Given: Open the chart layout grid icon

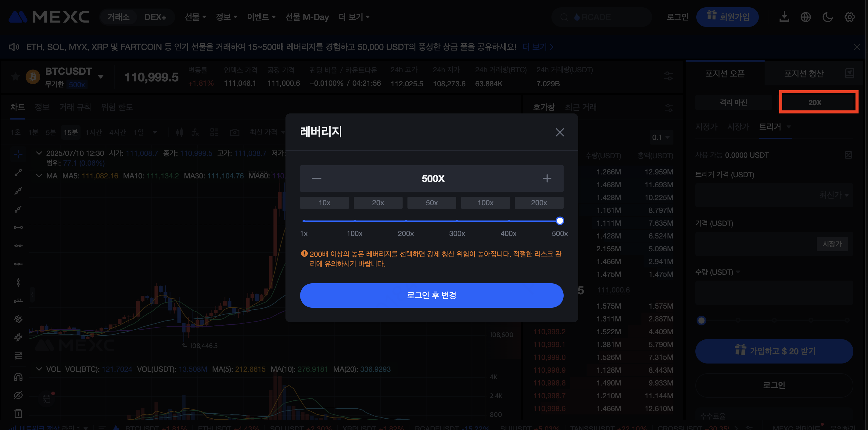Looking at the screenshot, I should (x=214, y=132).
